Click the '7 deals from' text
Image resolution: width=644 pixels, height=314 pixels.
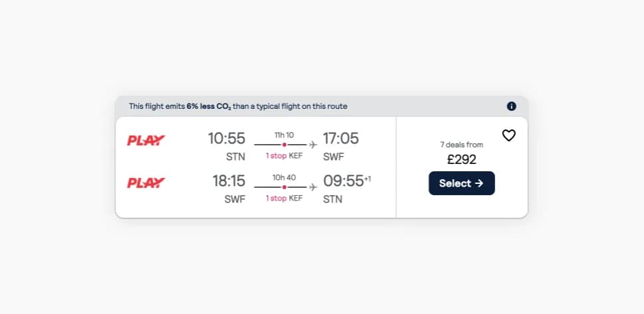(x=461, y=145)
